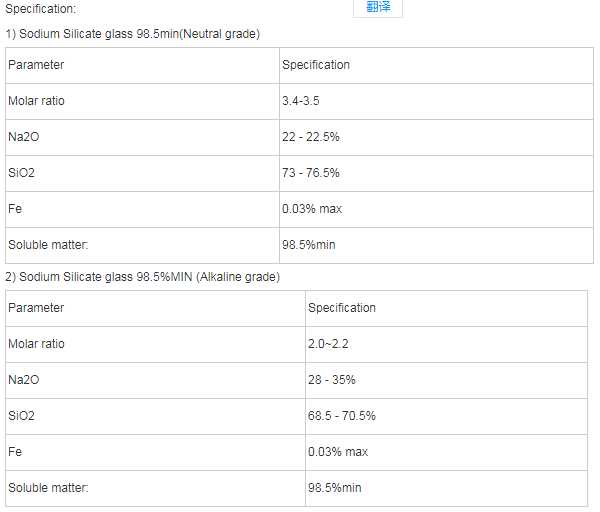Click the Na2O value 28 - 35%

332,380
